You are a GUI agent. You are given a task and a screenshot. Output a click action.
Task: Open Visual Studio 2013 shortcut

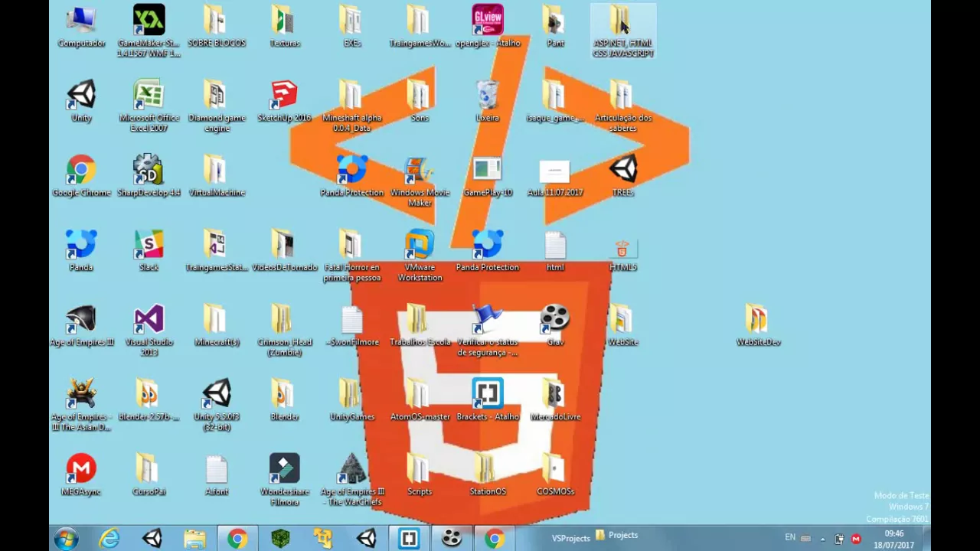click(x=149, y=331)
